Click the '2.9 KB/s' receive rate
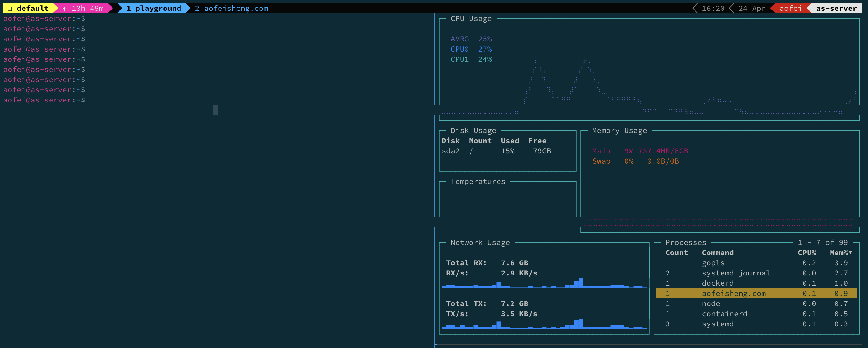The width and height of the screenshot is (868, 348). 519,273
